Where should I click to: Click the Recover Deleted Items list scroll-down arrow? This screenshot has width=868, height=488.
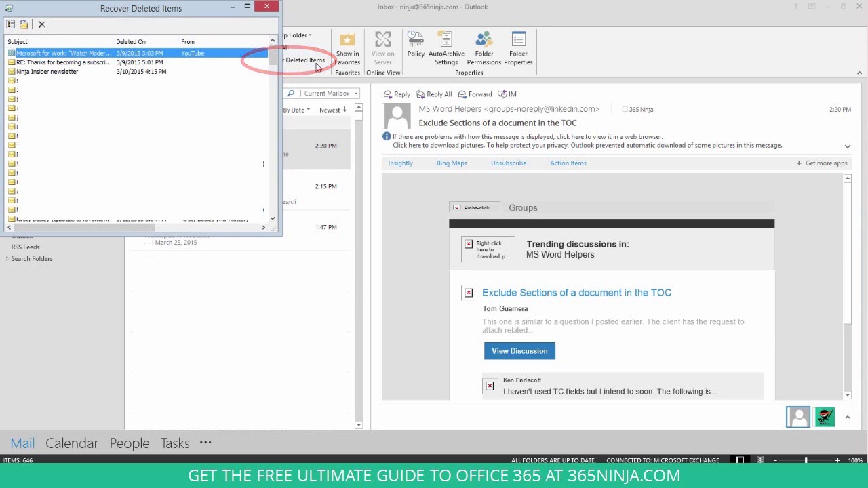click(x=273, y=218)
